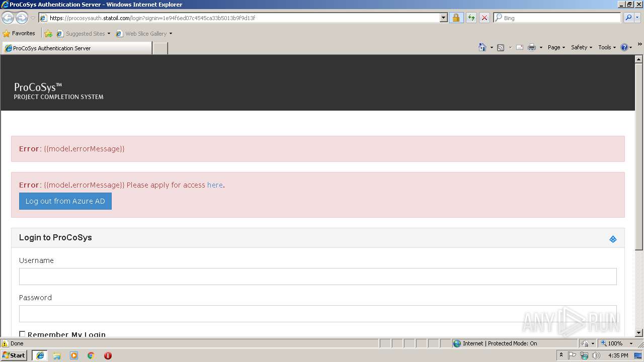This screenshot has width=644, height=362.
Task: Click the Help question mark icon
Action: 624,47
